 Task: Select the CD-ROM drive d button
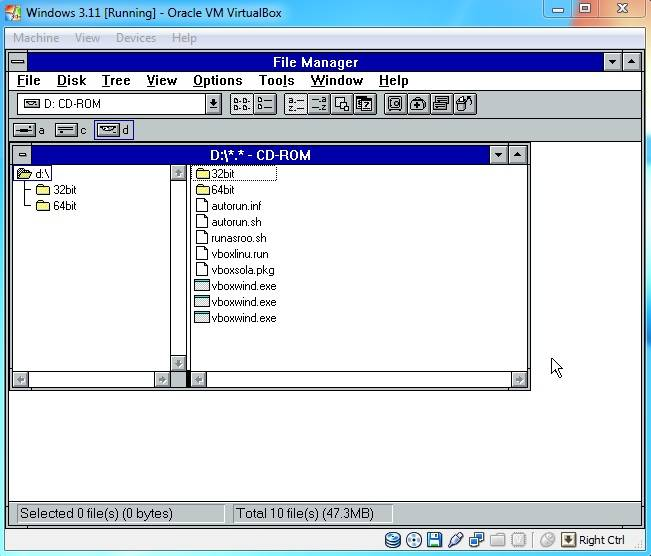coord(109,130)
